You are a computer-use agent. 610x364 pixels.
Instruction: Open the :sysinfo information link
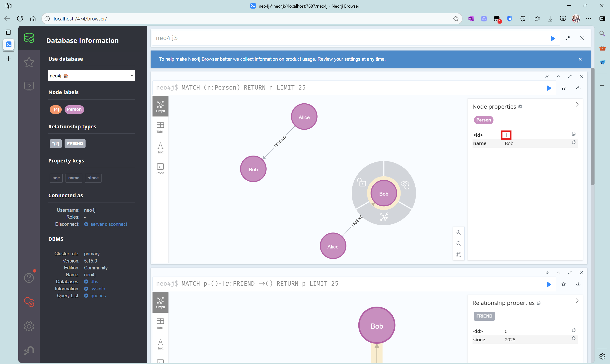pyautogui.click(x=95, y=289)
